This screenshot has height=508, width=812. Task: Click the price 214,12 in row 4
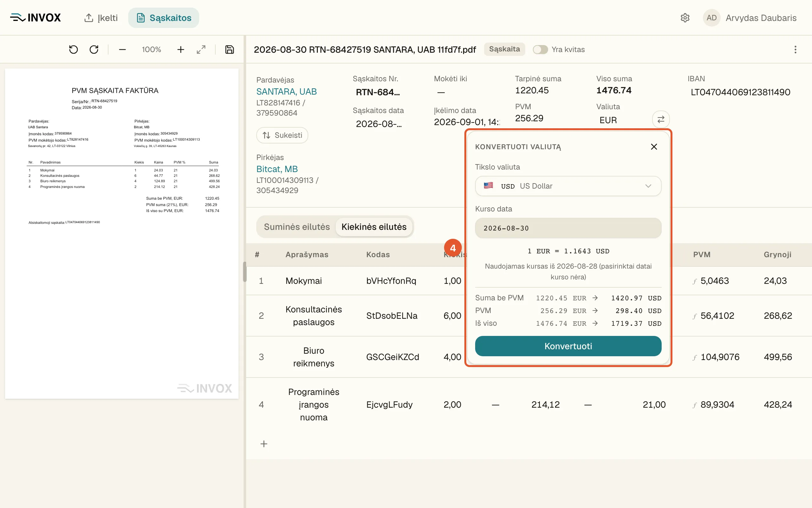click(545, 405)
